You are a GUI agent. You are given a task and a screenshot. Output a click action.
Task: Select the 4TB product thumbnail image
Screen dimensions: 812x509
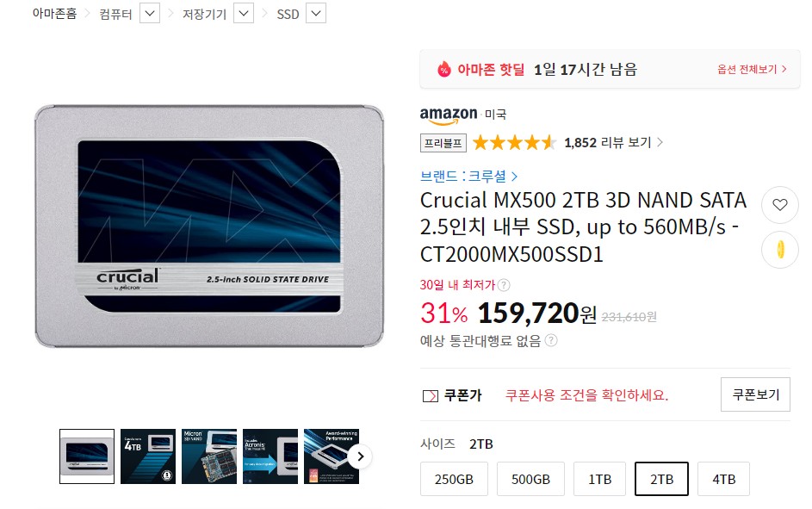click(148, 456)
